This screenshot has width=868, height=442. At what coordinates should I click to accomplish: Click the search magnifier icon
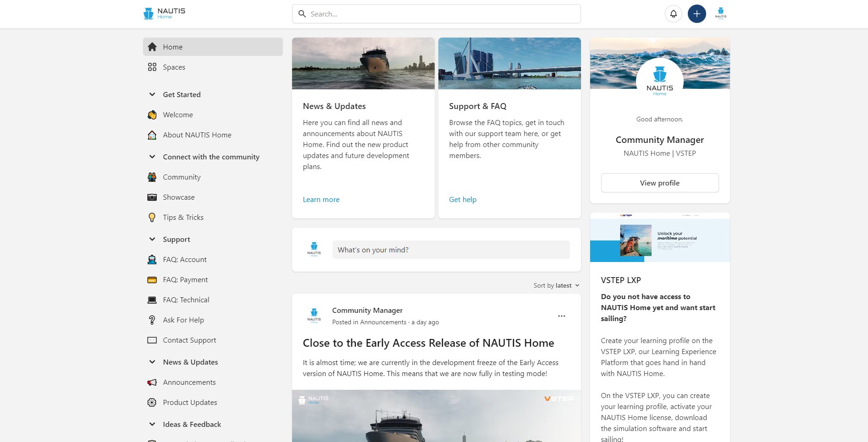302,14
